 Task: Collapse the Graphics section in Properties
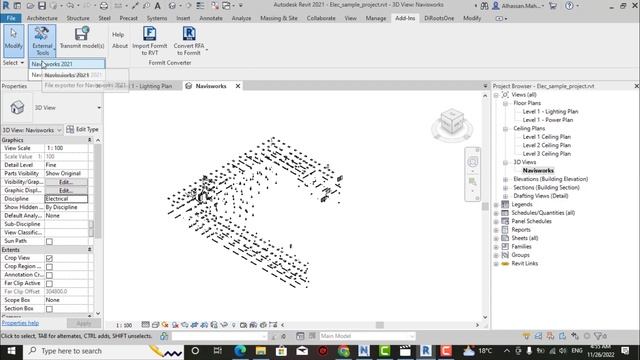coord(89,140)
